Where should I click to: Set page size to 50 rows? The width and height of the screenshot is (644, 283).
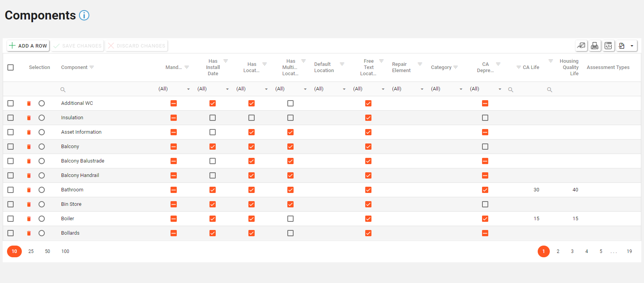(x=48, y=251)
